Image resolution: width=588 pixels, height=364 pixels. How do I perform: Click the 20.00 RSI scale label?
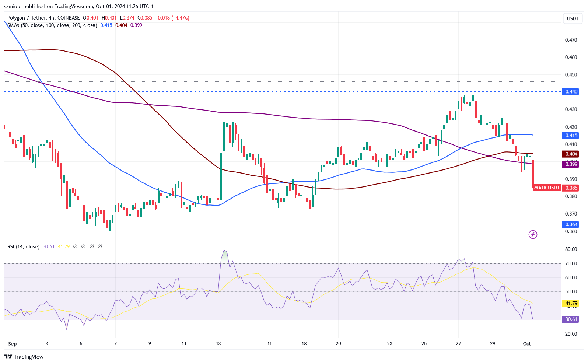tap(571, 334)
